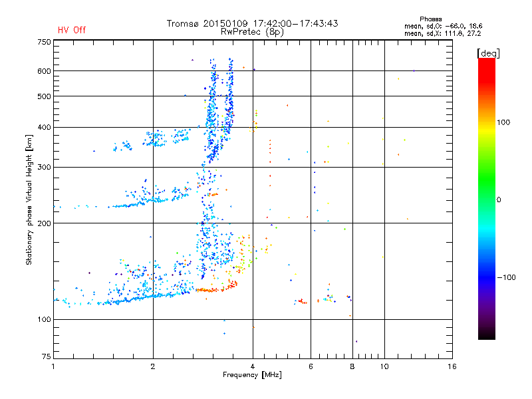Click the x-axis label '16'
Viewport: 532px width, 399px height.
(x=452, y=366)
